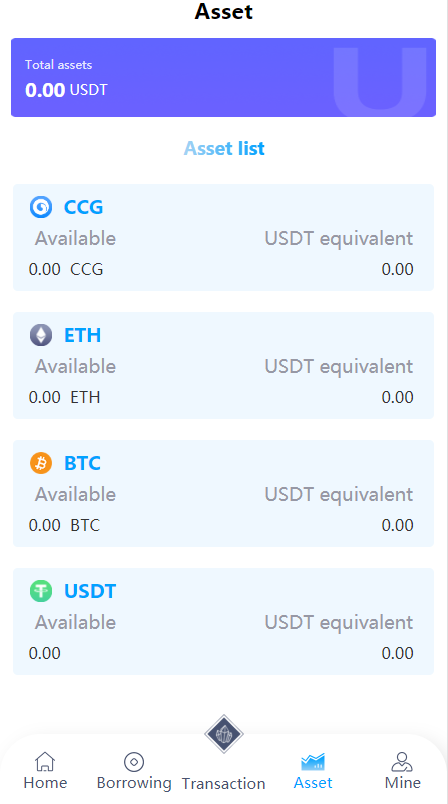Click the Ethereum diamond logo icon
The height and width of the screenshot is (804, 448).
41,335
